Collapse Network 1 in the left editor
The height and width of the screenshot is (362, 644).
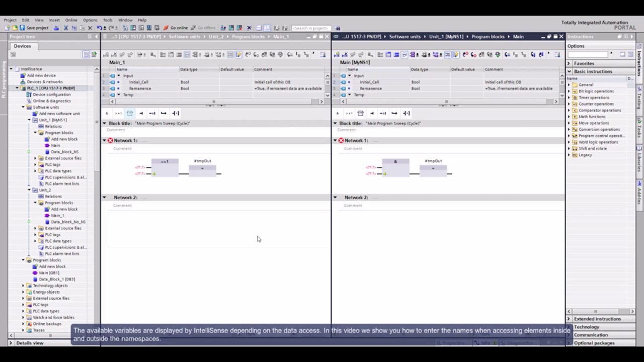coord(105,141)
